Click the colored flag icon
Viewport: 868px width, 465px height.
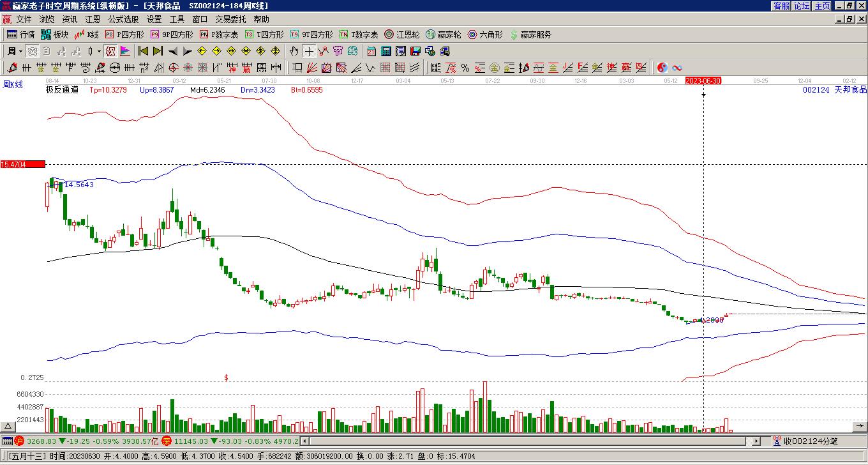click(x=125, y=51)
